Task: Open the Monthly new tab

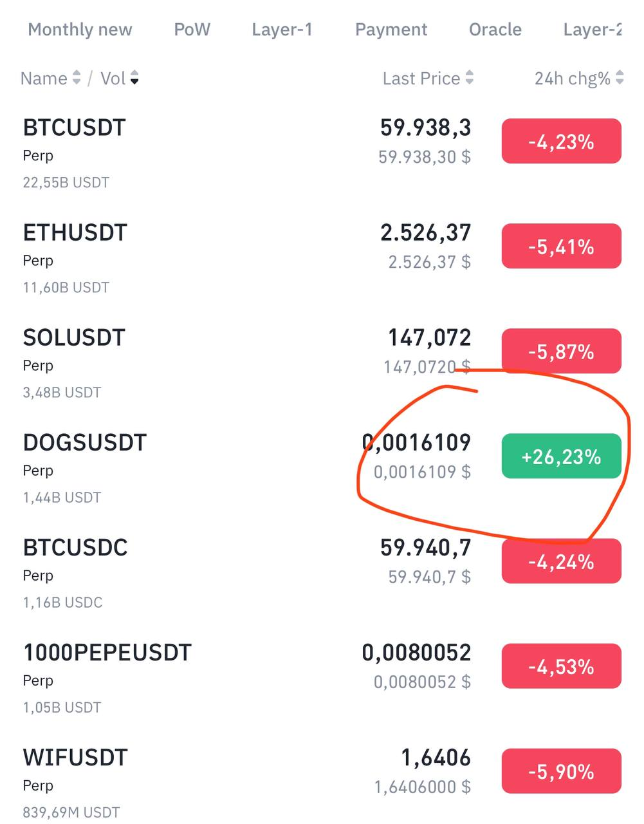Action: tap(80, 30)
